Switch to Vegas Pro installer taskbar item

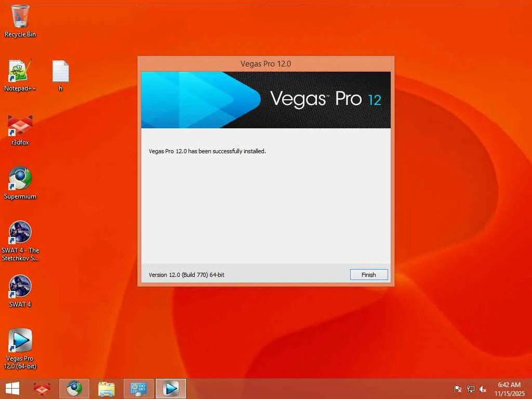click(x=170, y=389)
